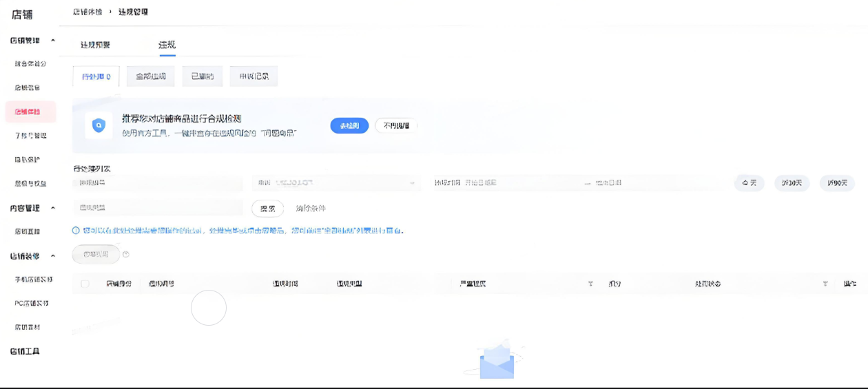Image resolution: width=868 pixels, height=389 pixels.
Task: Open the 申诉记录 sub-tab
Action: tap(254, 76)
